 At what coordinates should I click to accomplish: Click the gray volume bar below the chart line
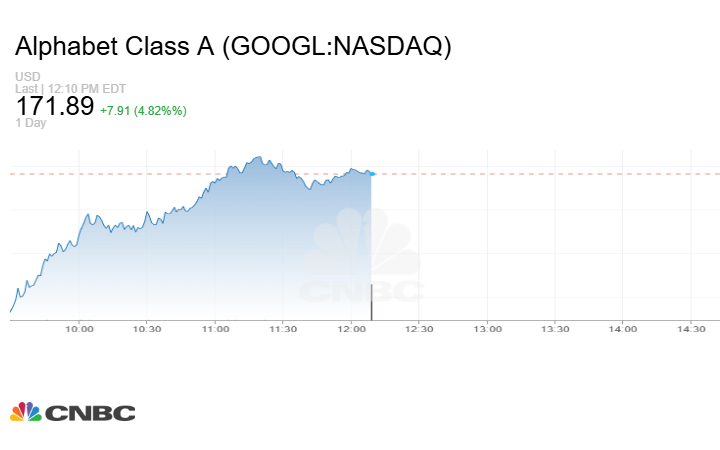tap(372, 299)
